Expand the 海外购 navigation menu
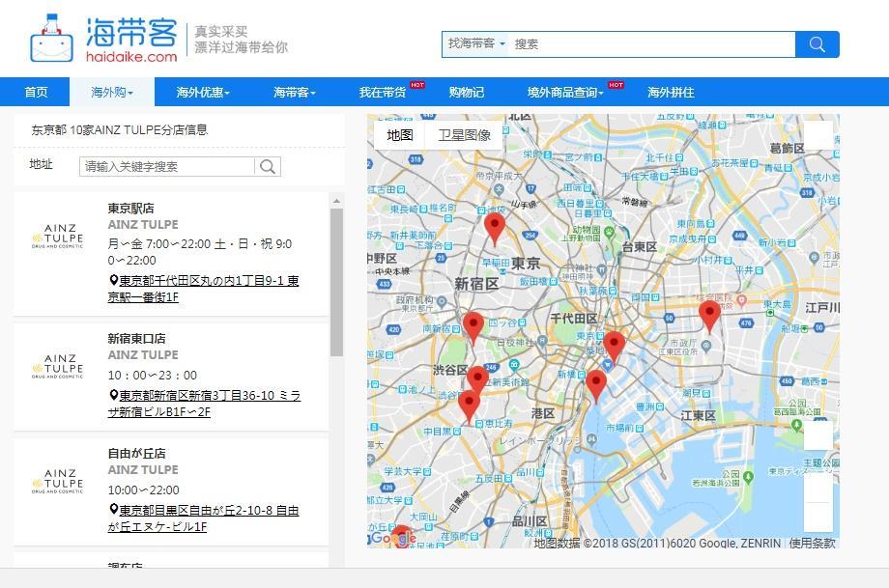The height and width of the screenshot is (588, 889). (112, 92)
